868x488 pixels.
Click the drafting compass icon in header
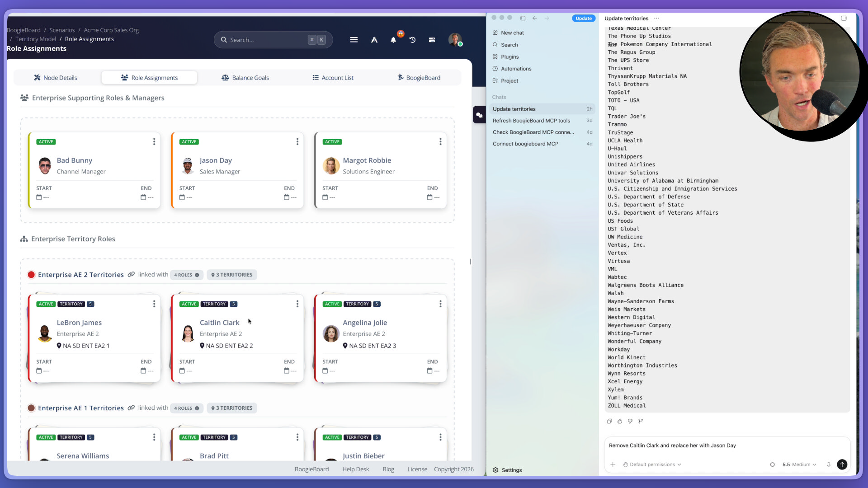coord(374,40)
